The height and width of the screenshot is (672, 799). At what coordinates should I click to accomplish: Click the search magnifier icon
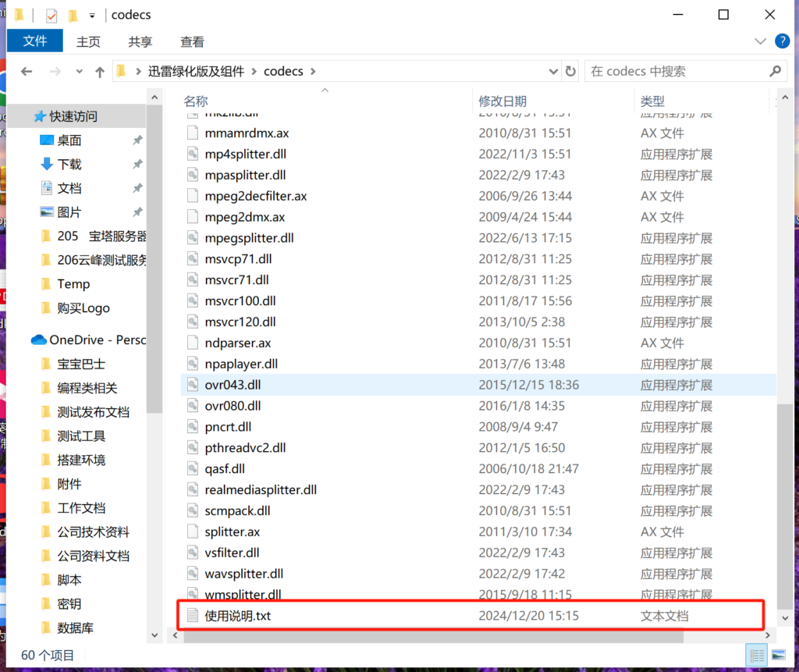click(775, 71)
